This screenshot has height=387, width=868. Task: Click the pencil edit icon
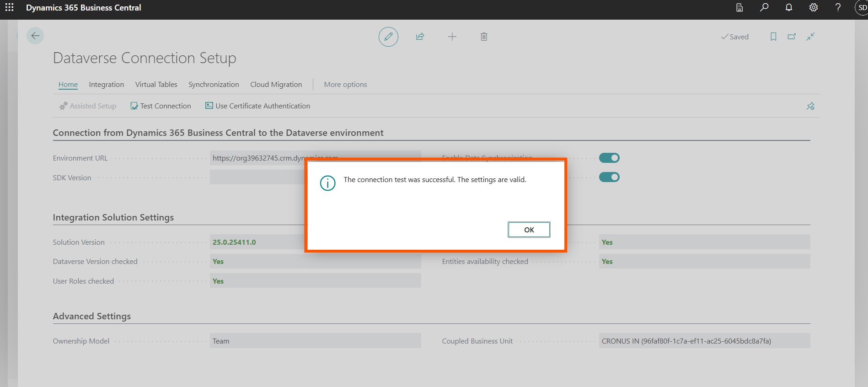click(388, 37)
